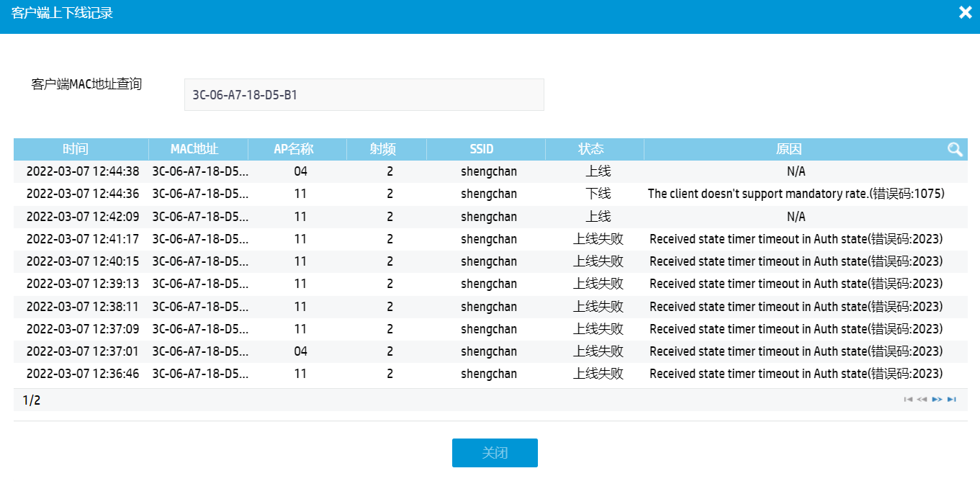The image size is (980, 481).
Task: Go to next page of records
Action: 937,400
